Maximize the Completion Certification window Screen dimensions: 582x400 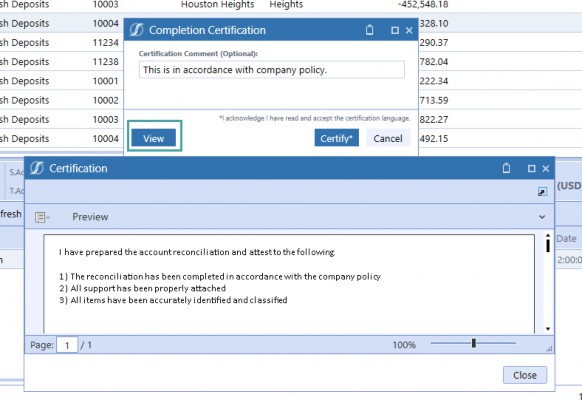click(395, 30)
